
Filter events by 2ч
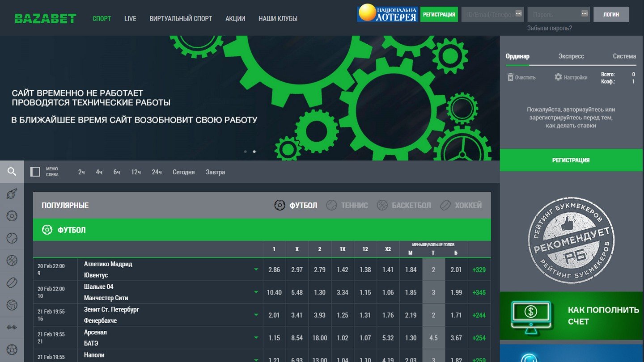point(81,172)
